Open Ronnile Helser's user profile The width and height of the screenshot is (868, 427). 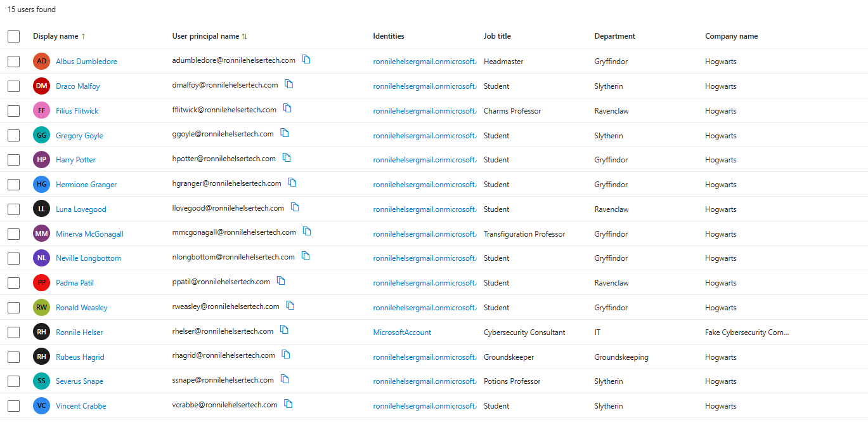(79, 332)
